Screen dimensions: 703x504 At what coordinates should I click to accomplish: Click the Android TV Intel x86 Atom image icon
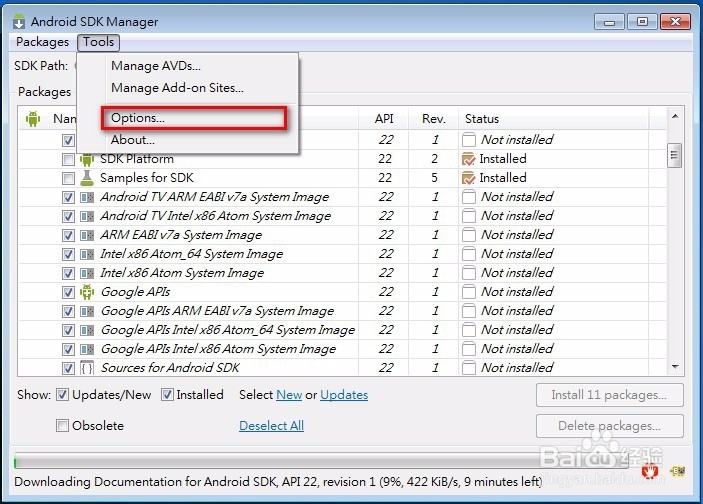click(87, 216)
